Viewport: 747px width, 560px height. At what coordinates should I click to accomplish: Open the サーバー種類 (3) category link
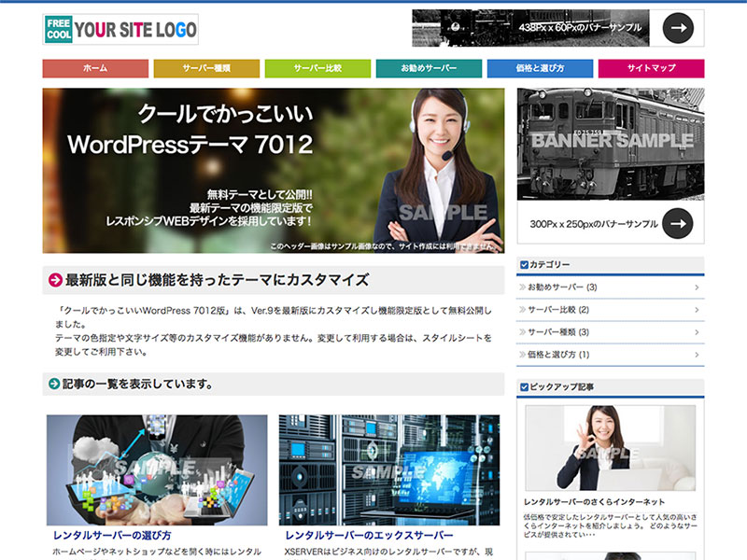(558, 332)
